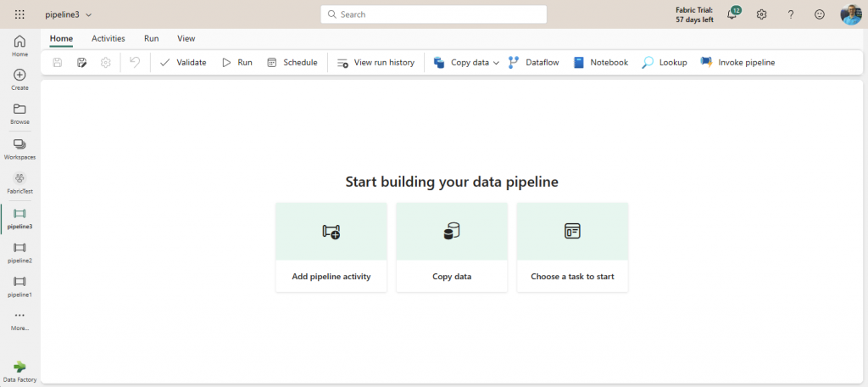Select the Add pipeline activity card
868x387 pixels.
pos(331,247)
